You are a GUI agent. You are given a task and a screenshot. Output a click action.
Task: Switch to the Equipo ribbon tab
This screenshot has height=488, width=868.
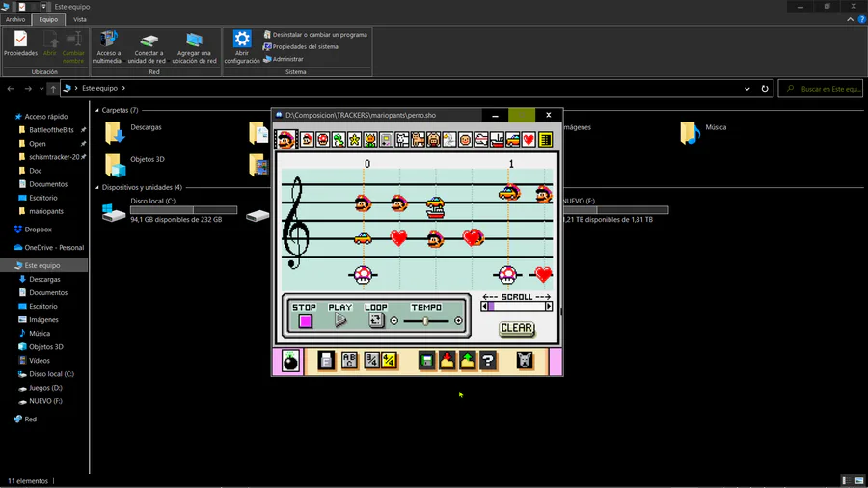pos(48,19)
